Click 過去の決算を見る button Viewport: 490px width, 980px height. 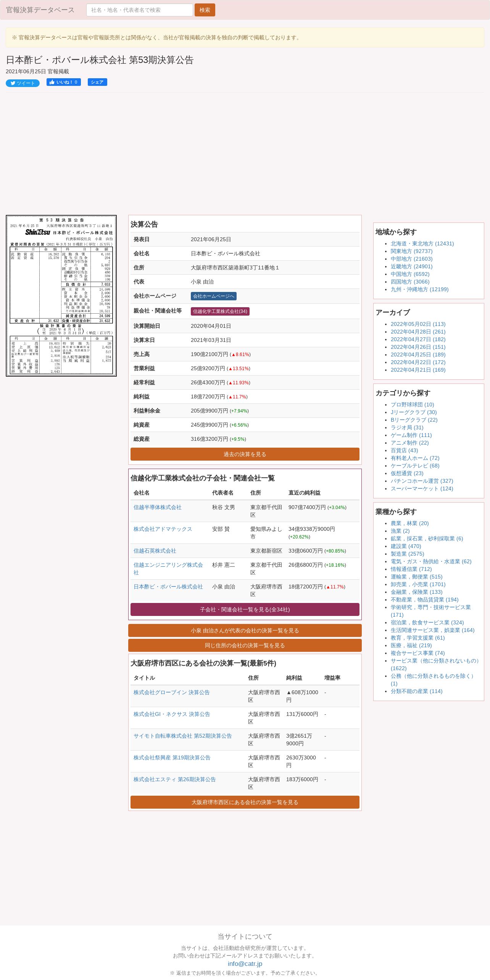tap(245, 454)
